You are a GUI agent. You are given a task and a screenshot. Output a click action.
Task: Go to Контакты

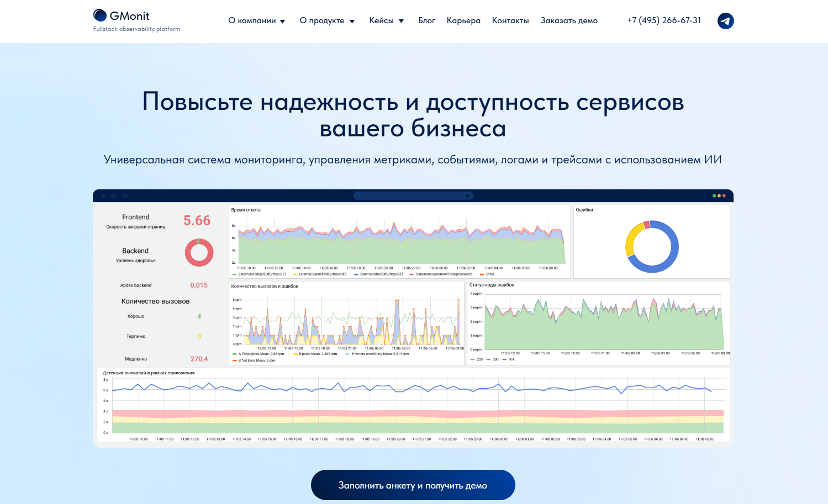pos(510,20)
